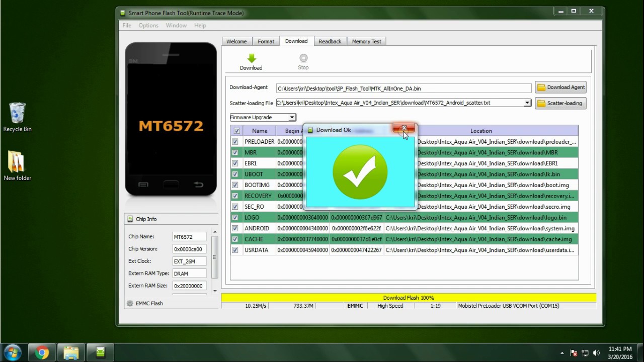Open Chrome from the taskbar

pyautogui.click(x=42, y=352)
